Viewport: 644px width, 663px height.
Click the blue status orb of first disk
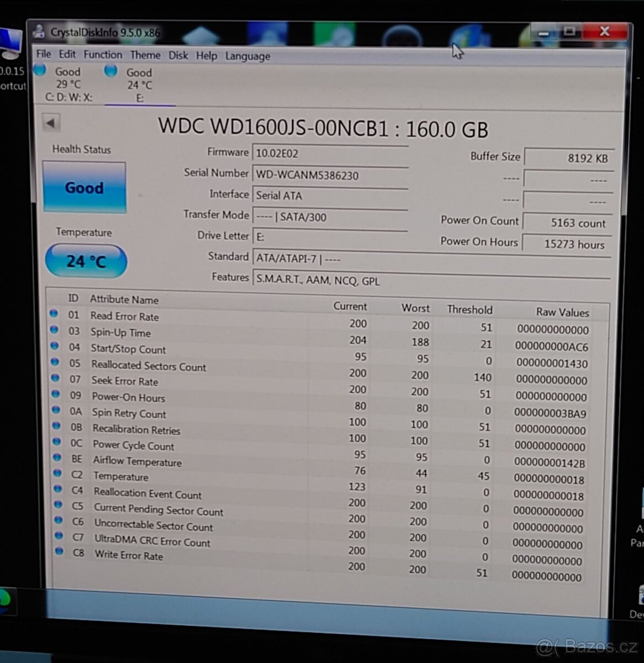click(x=40, y=70)
